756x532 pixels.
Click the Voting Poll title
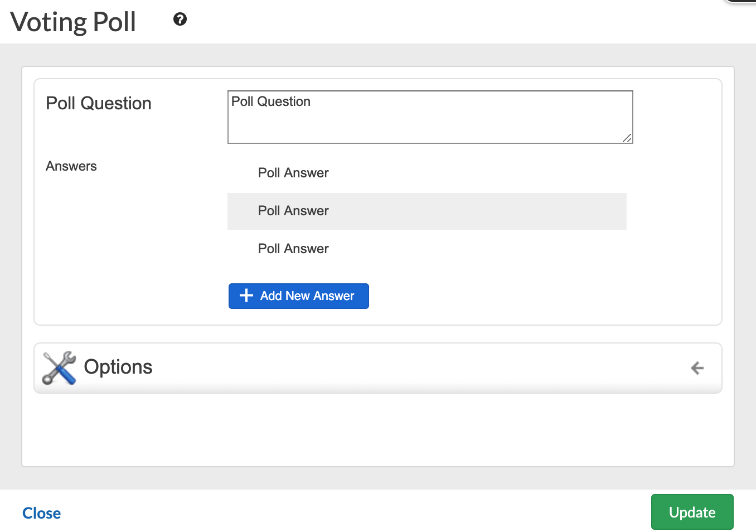pyautogui.click(x=73, y=22)
